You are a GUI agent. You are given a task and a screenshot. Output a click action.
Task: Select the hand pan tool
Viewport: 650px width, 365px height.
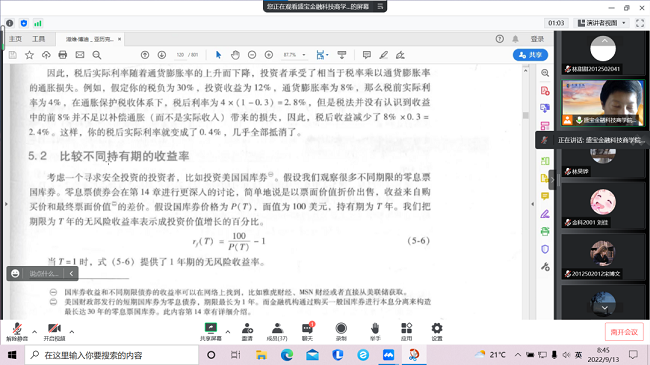coord(235,55)
